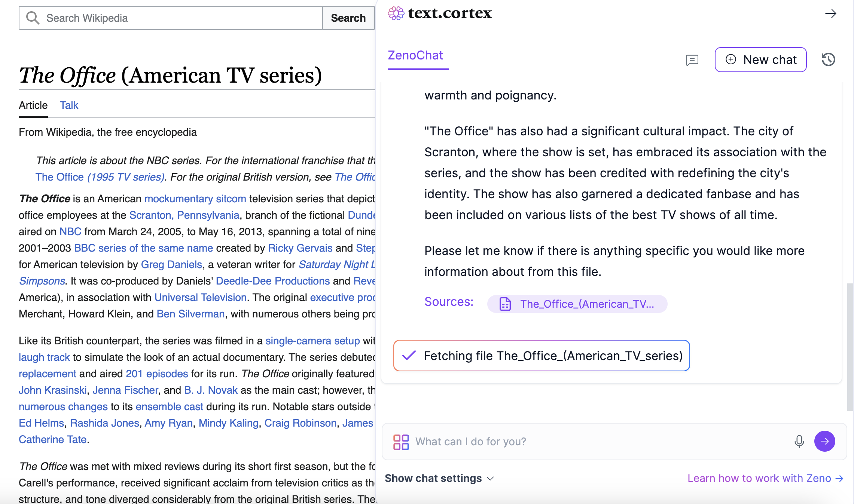Start a New chat
The image size is (854, 504).
coord(760,59)
